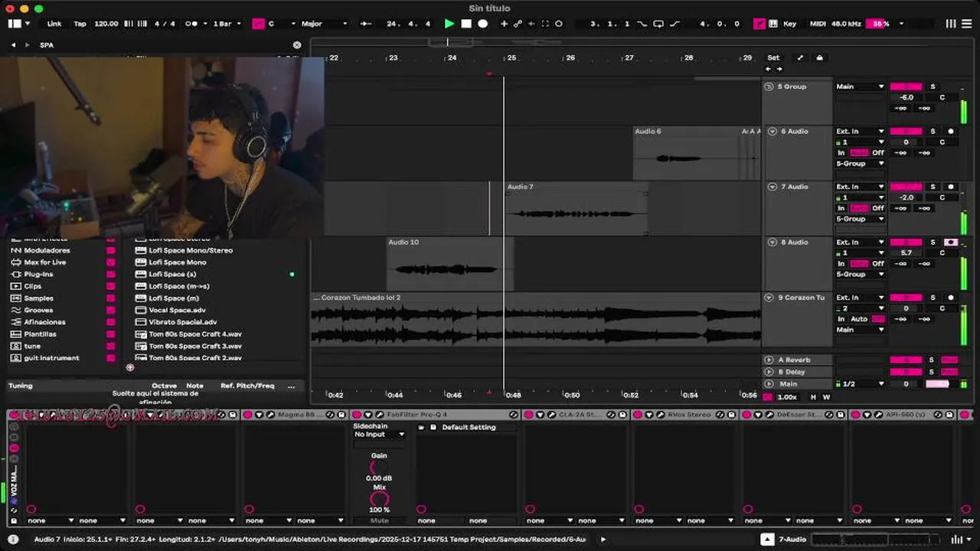Select the Samples browser category
The width and height of the screenshot is (980, 551).
(38, 298)
